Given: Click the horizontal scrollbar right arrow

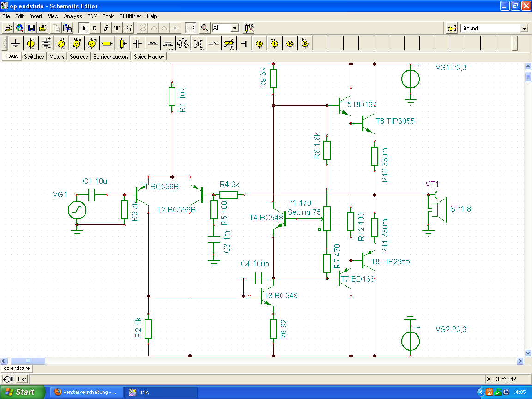Looking at the screenshot, I should tap(520, 361).
